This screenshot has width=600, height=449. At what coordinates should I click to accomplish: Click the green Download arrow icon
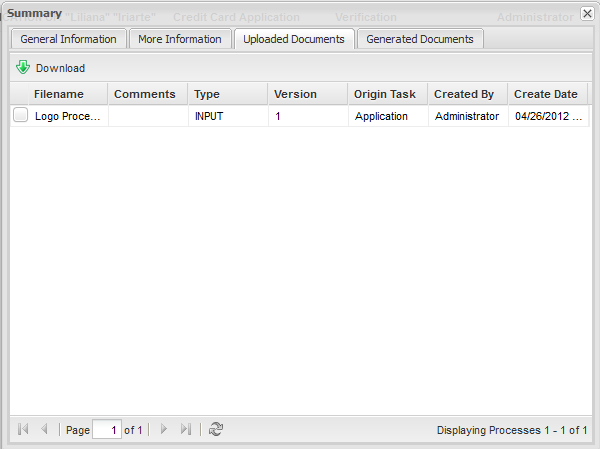coord(23,68)
